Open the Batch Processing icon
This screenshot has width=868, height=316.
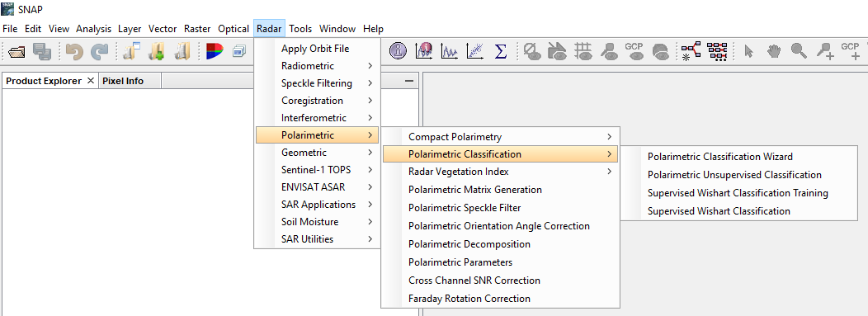coord(718,51)
